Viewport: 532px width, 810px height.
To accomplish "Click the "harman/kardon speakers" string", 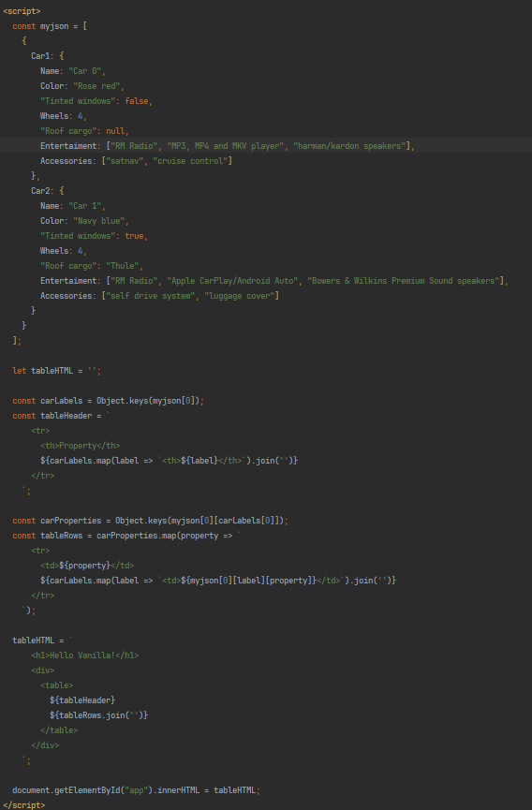I will (x=349, y=146).
